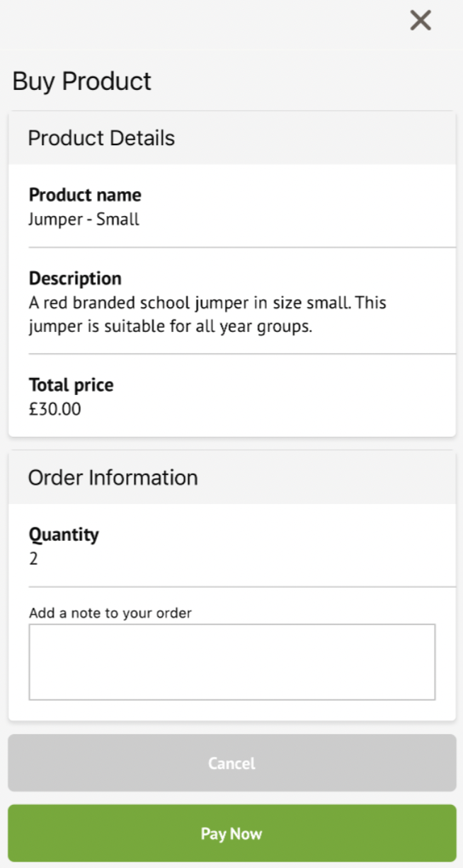The height and width of the screenshot is (868, 463).
Task: Select the Product Details section header
Action: pyautogui.click(x=101, y=138)
